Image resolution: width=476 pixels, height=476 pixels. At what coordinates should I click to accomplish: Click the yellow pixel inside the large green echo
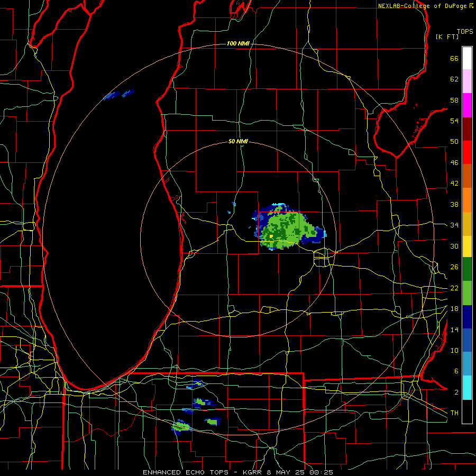pyautogui.click(x=271, y=236)
